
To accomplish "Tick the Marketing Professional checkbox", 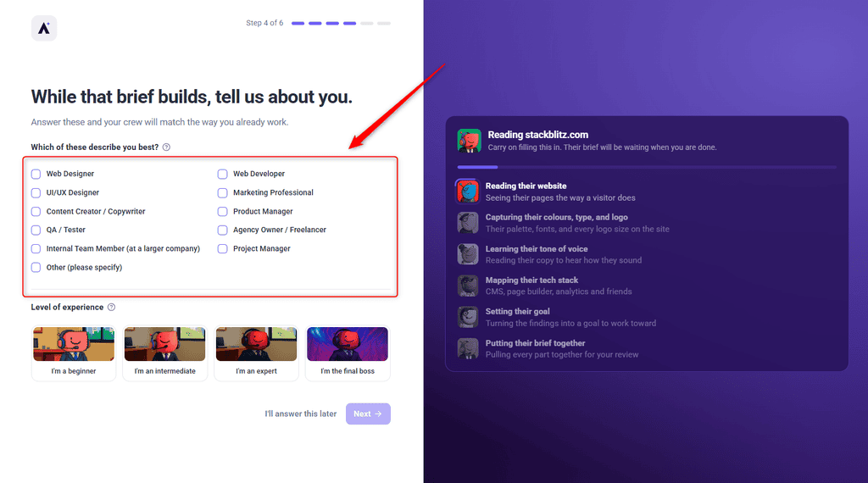I will pos(223,193).
